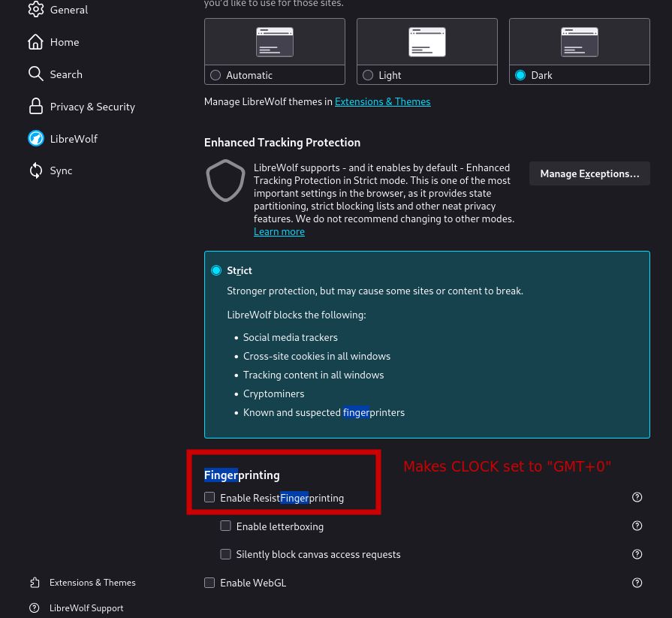Open LibreWolf Support link

pos(86,607)
